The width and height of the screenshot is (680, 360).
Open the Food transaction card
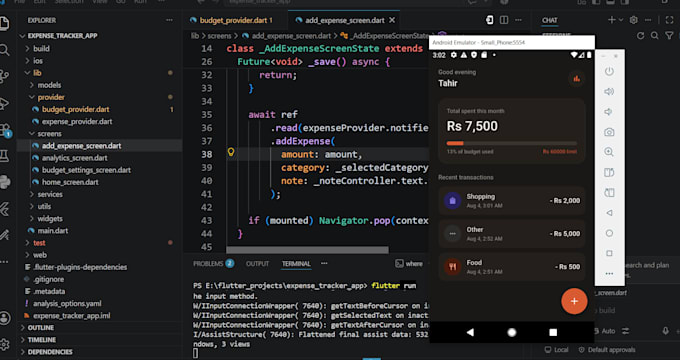[x=512, y=266]
